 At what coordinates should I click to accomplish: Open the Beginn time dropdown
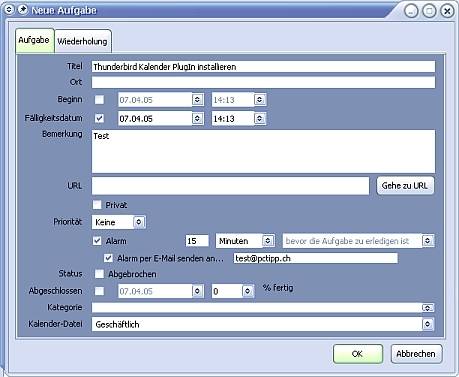pyautogui.click(x=260, y=100)
